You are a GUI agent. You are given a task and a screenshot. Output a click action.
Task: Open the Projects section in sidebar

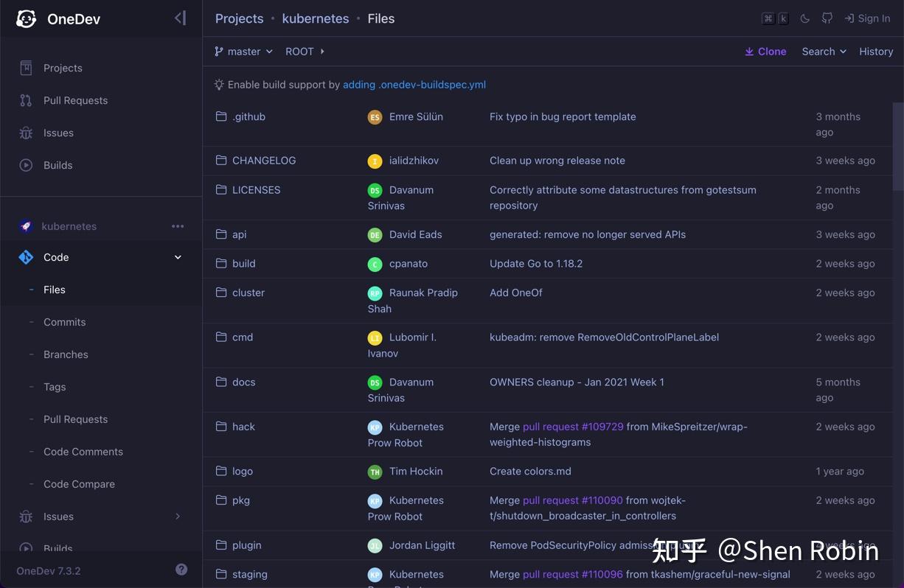click(62, 67)
